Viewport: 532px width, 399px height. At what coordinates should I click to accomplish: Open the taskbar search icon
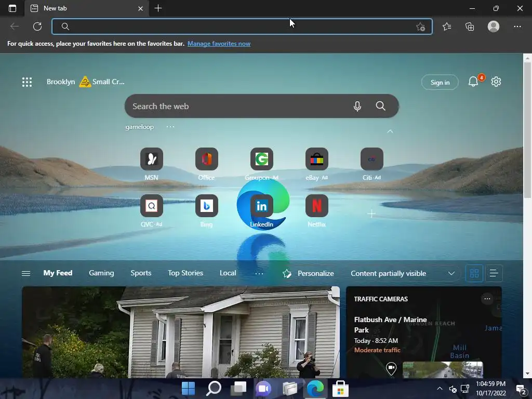tap(214, 389)
